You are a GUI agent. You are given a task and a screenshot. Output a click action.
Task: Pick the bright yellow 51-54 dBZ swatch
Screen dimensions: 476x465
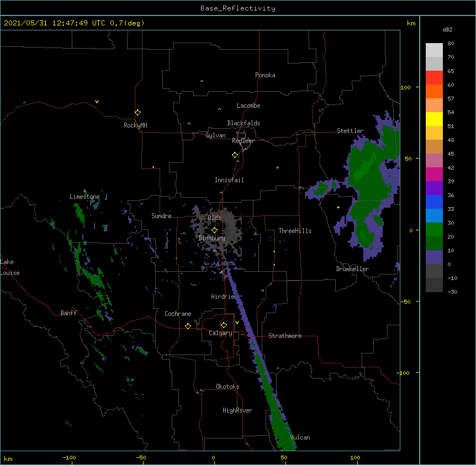434,119
